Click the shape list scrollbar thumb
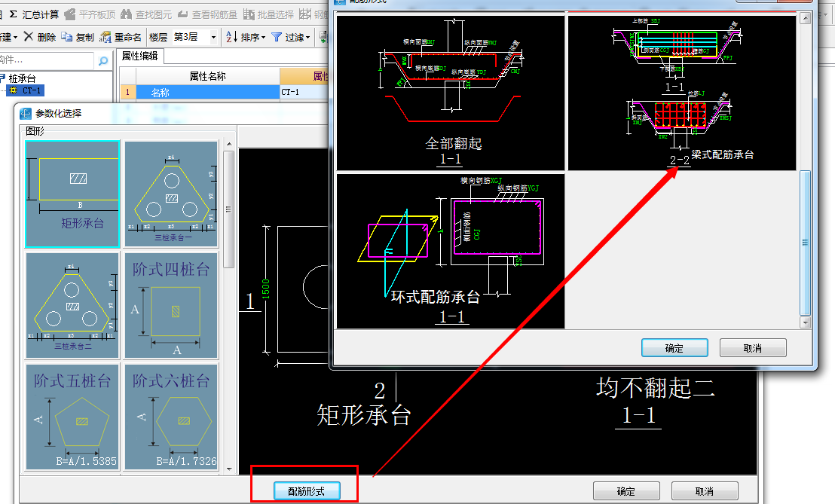This screenshot has width=835, height=504. (x=229, y=209)
